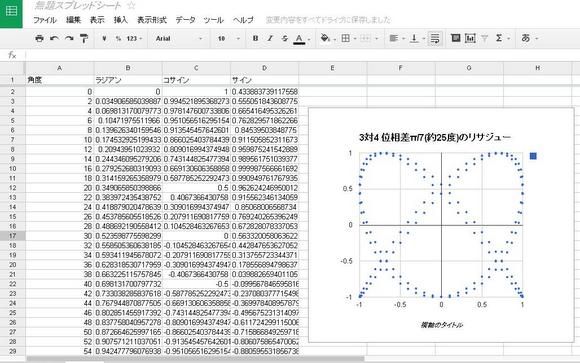Open the 編集 menu
The image size is (580, 363).
73,20
